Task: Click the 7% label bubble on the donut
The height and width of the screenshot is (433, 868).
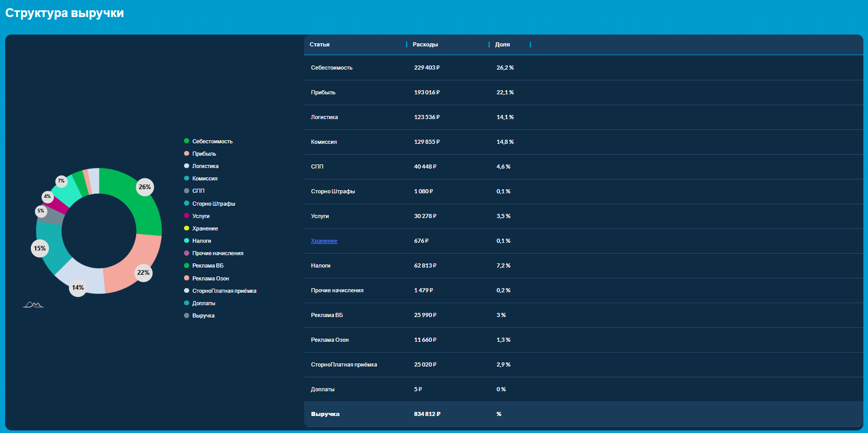Action: click(61, 181)
